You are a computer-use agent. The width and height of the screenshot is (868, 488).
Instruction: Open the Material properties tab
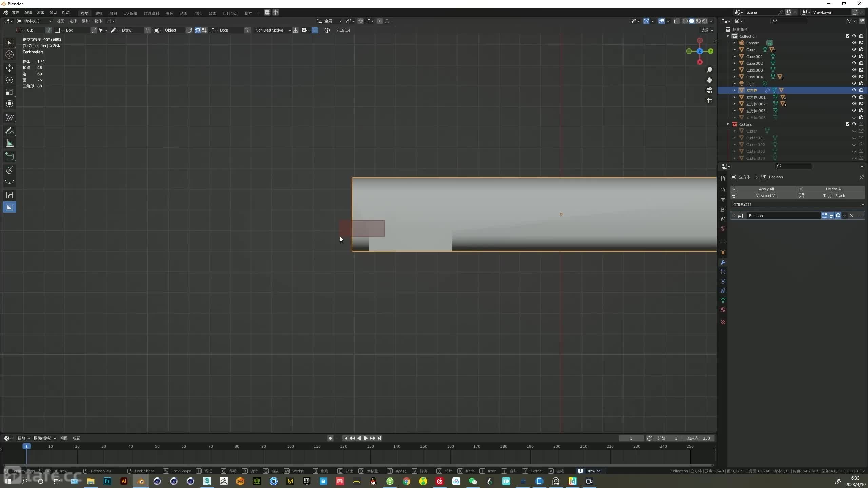pyautogui.click(x=723, y=310)
